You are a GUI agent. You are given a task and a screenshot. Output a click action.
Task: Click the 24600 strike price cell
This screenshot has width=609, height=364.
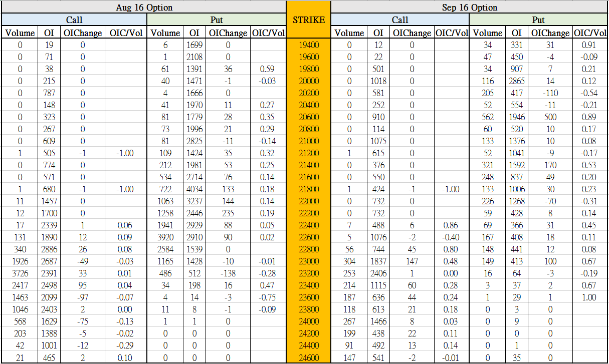pos(308,357)
